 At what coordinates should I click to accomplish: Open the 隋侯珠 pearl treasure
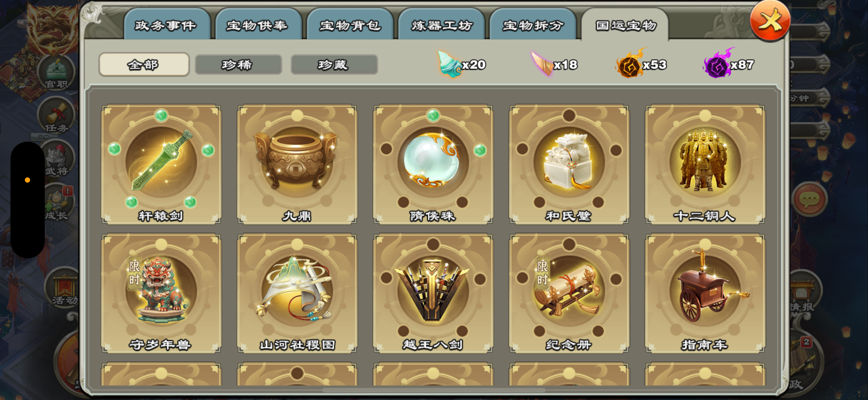click(x=433, y=164)
